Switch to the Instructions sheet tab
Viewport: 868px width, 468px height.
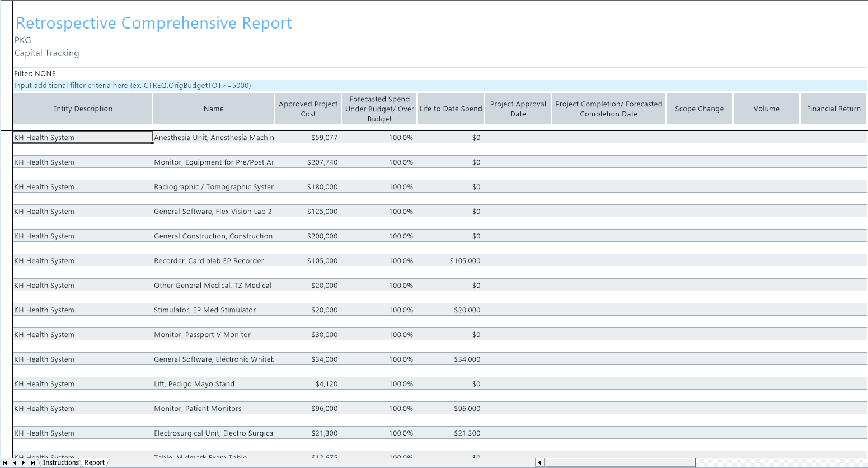[60, 462]
